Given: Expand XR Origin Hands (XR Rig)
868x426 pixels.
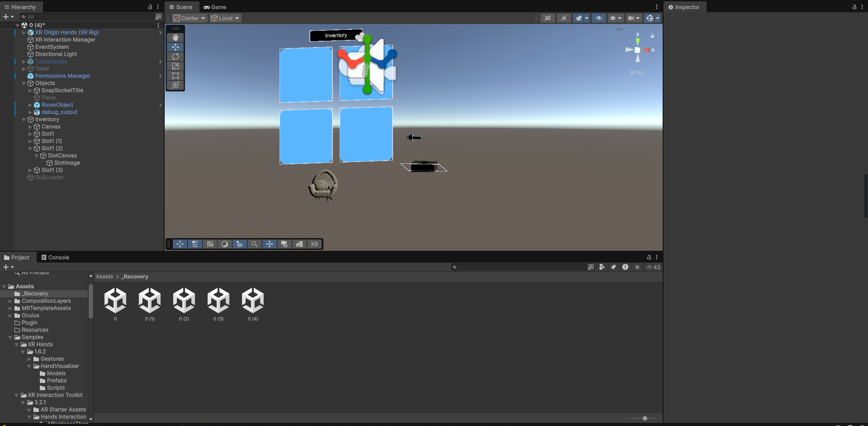Looking at the screenshot, I should click(24, 33).
